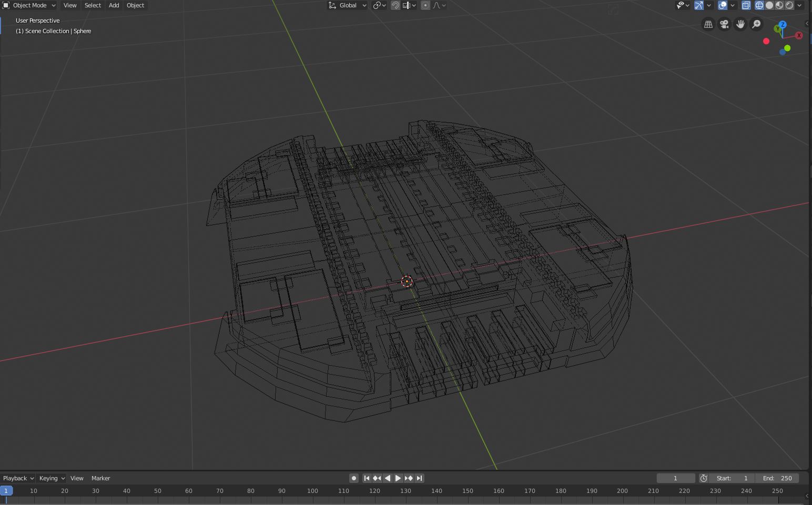
Task: Switch to rendered viewport shading
Action: 789,5
